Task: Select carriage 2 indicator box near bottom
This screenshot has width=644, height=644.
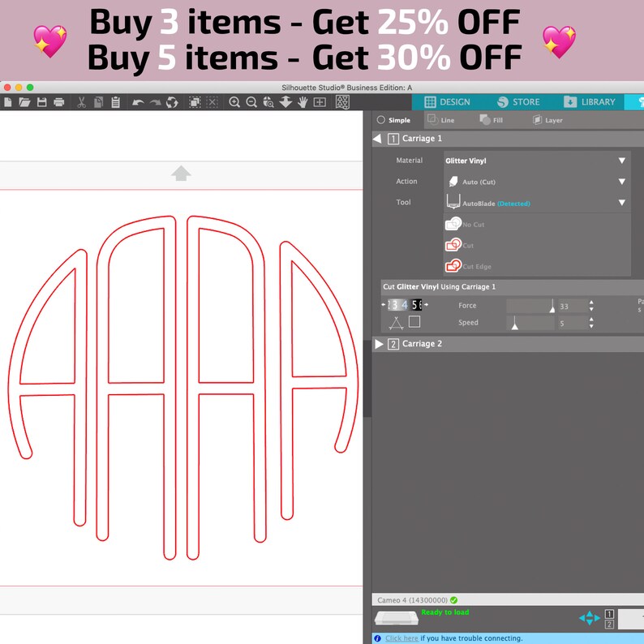Action: pos(609,625)
